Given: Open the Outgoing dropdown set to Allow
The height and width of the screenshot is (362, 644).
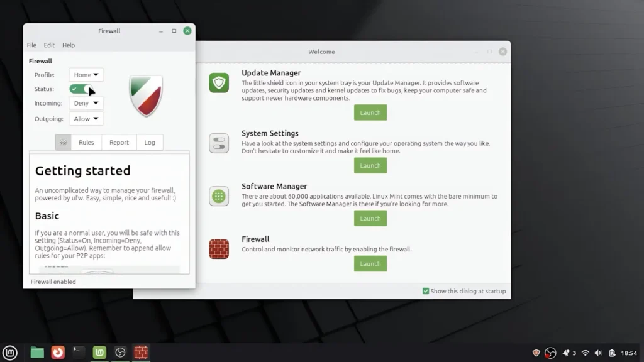Looking at the screenshot, I should (x=86, y=119).
